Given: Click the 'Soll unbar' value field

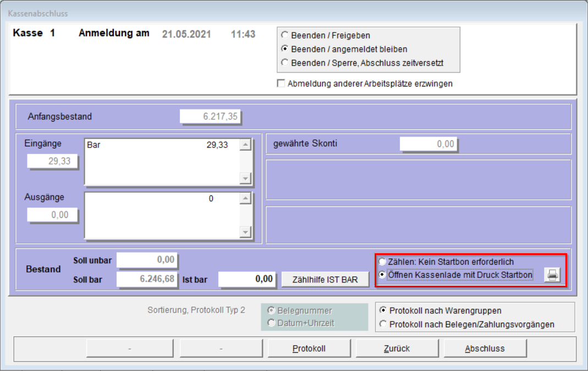Looking at the screenshot, I should pos(147,260).
